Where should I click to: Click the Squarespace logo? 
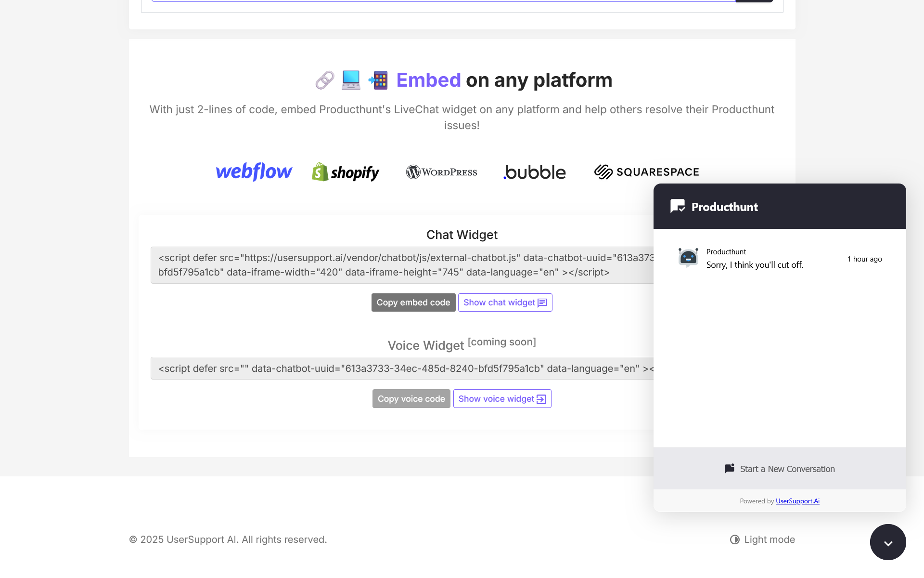coord(646,172)
